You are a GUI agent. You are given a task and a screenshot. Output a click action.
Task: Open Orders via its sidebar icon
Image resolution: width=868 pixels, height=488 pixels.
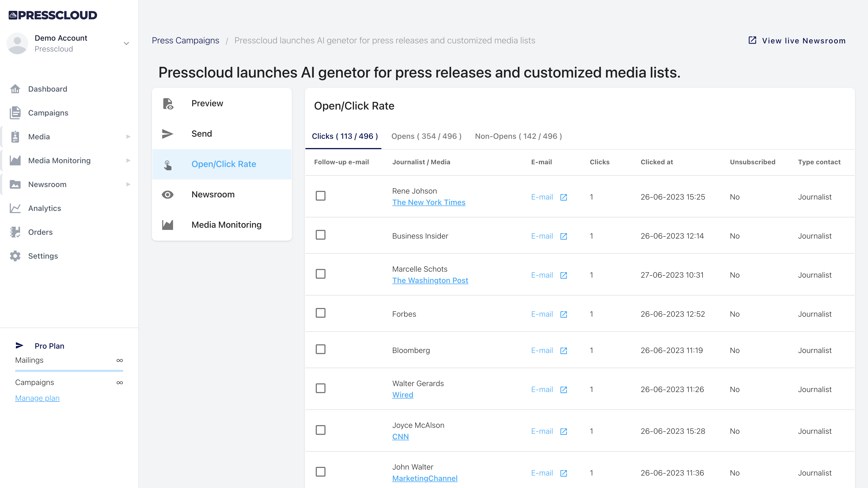[x=15, y=232]
